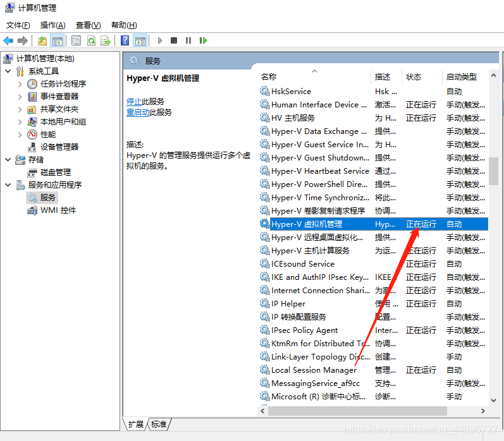Expand the 性能 node

[x=20, y=135]
